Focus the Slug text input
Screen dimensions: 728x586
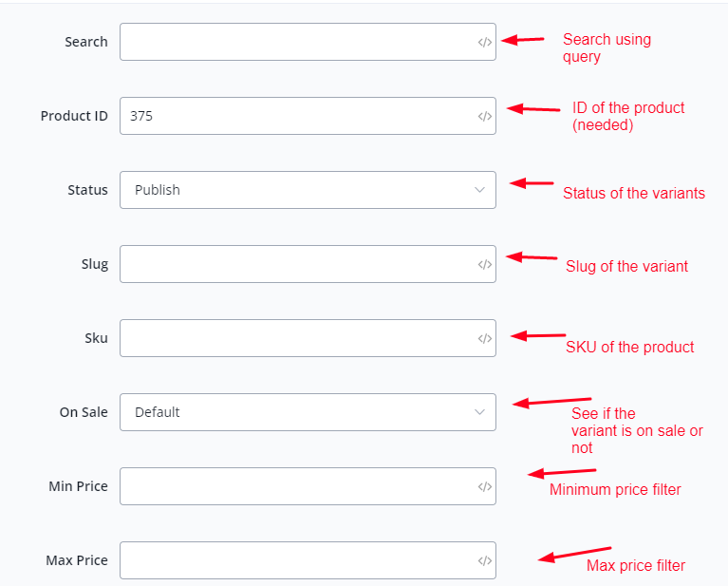[296, 264]
